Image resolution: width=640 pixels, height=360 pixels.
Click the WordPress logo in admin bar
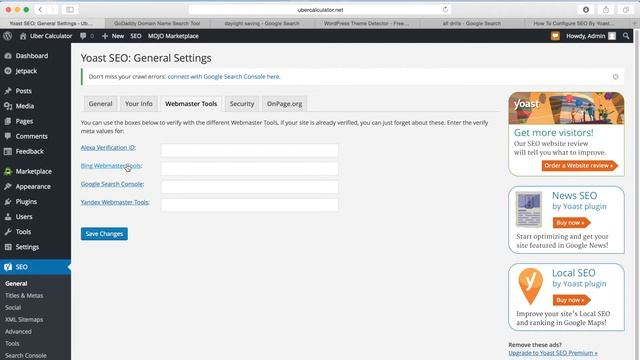tap(7, 36)
